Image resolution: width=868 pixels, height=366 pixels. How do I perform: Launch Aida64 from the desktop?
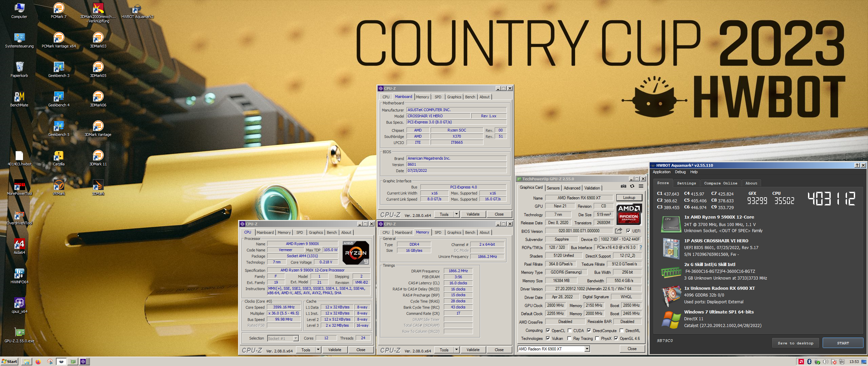(x=19, y=246)
